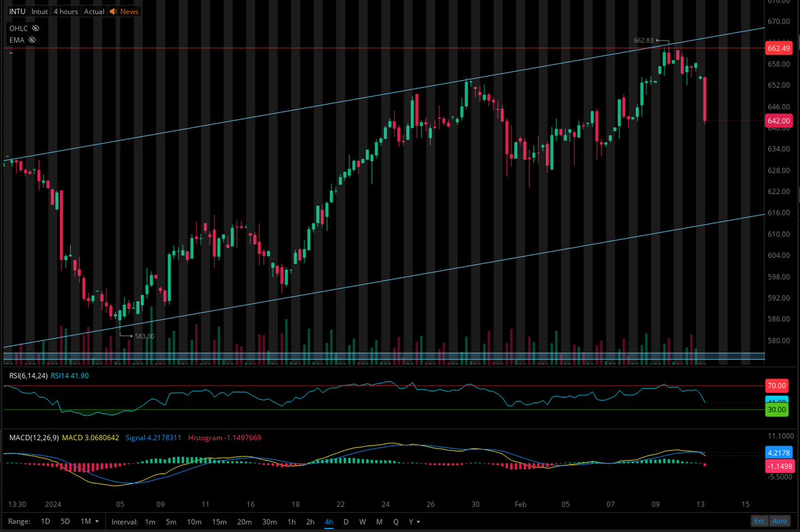Click the EMA legend label
Image resolution: width=800 pixels, height=532 pixels.
tap(17, 40)
